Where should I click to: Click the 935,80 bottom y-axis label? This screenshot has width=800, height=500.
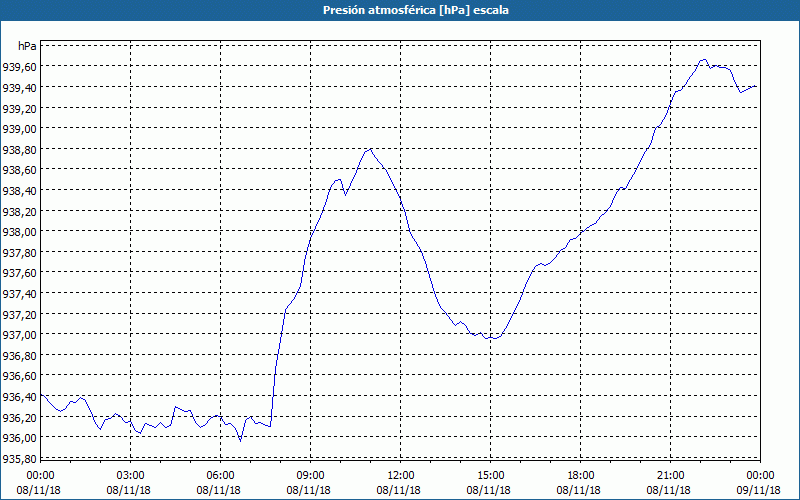[19, 459]
